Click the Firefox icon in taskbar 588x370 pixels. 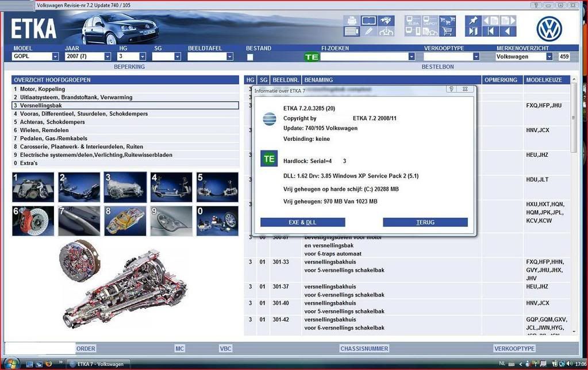pos(48,364)
